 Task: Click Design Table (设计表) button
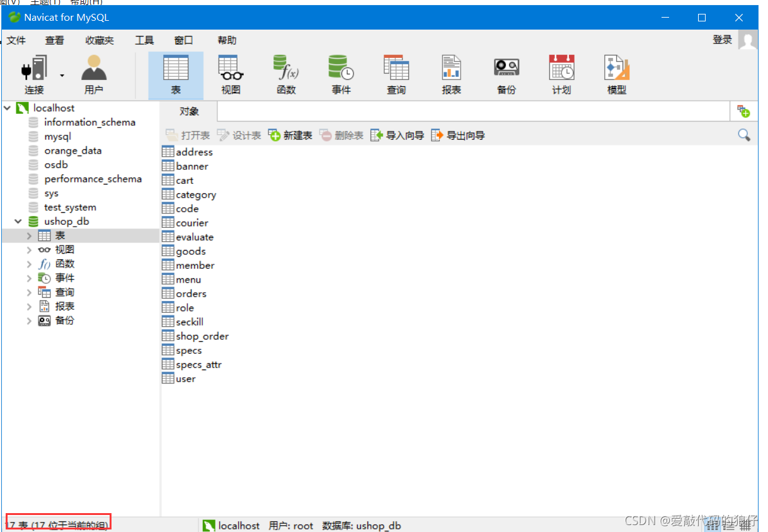[x=239, y=135]
